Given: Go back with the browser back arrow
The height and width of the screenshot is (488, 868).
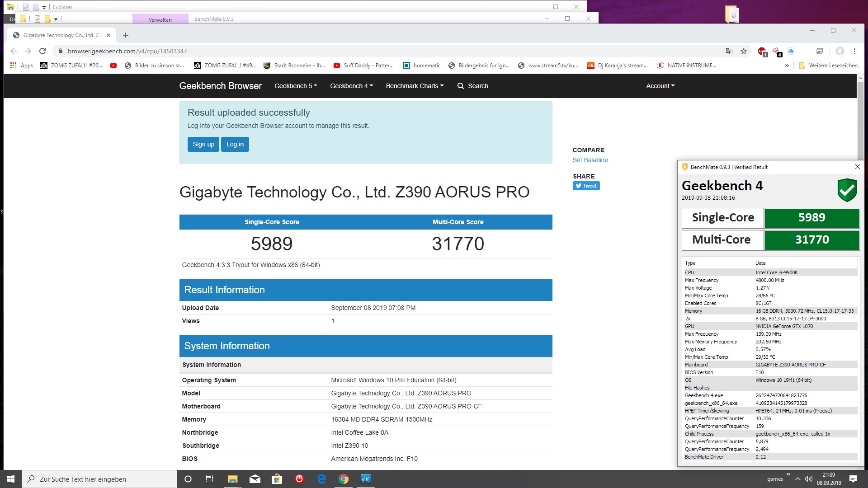Looking at the screenshot, I should click(14, 51).
